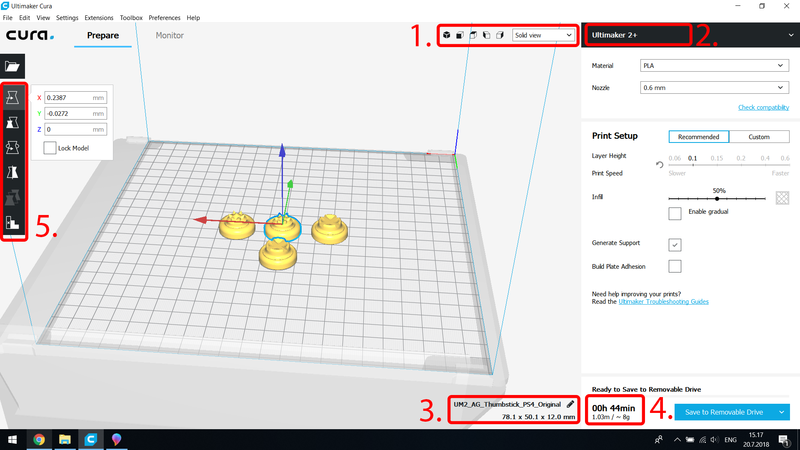The height and width of the screenshot is (450, 800).
Task: Switch to left side camera view icon
Action: tap(486, 35)
